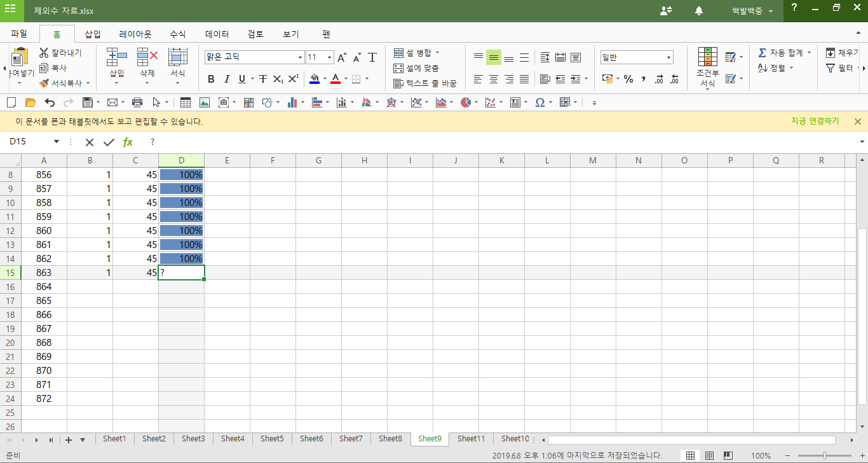Toggle Bold formatting

click(x=211, y=79)
